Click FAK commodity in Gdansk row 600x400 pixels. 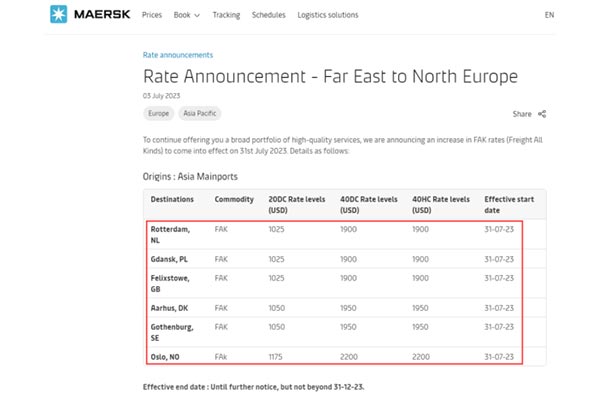pos(221,259)
